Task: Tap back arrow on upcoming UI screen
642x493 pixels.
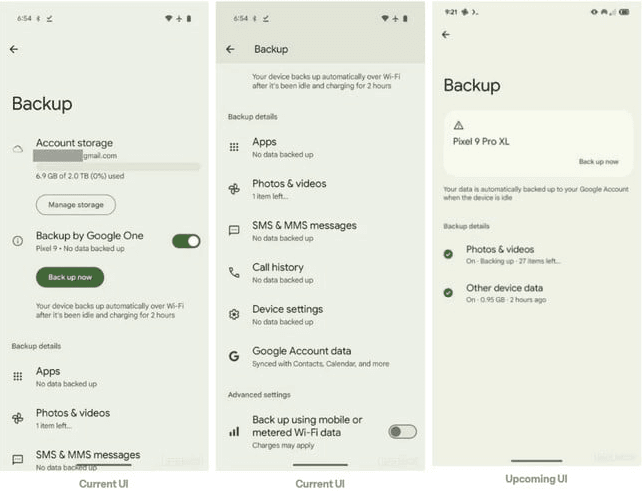Action: [446, 35]
